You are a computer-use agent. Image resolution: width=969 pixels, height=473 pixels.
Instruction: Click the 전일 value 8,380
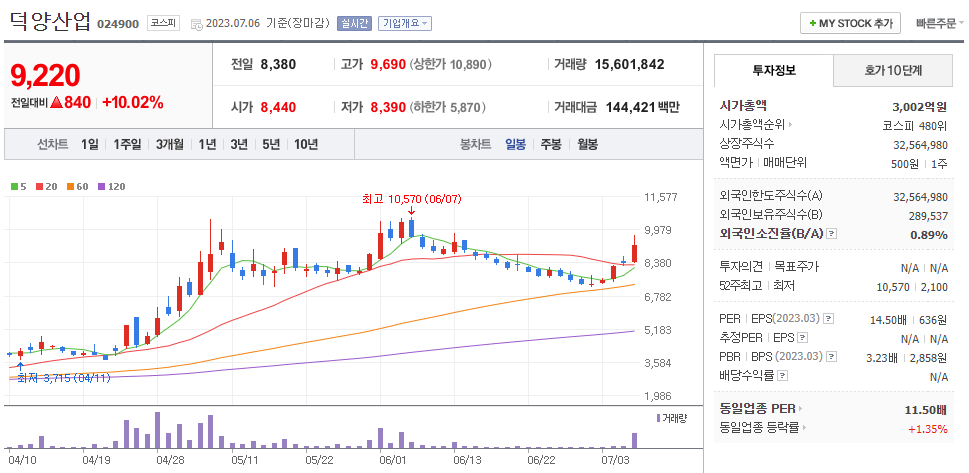point(278,64)
